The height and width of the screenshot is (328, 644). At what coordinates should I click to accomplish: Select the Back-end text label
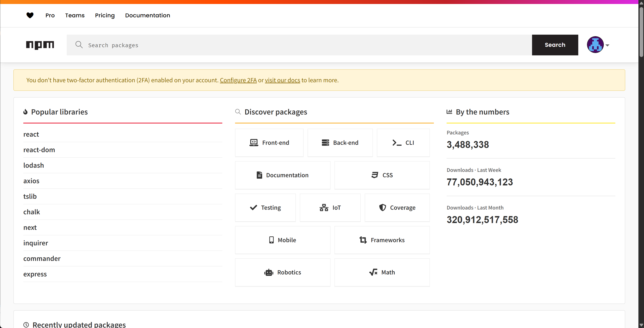click(x=346, y=143)
